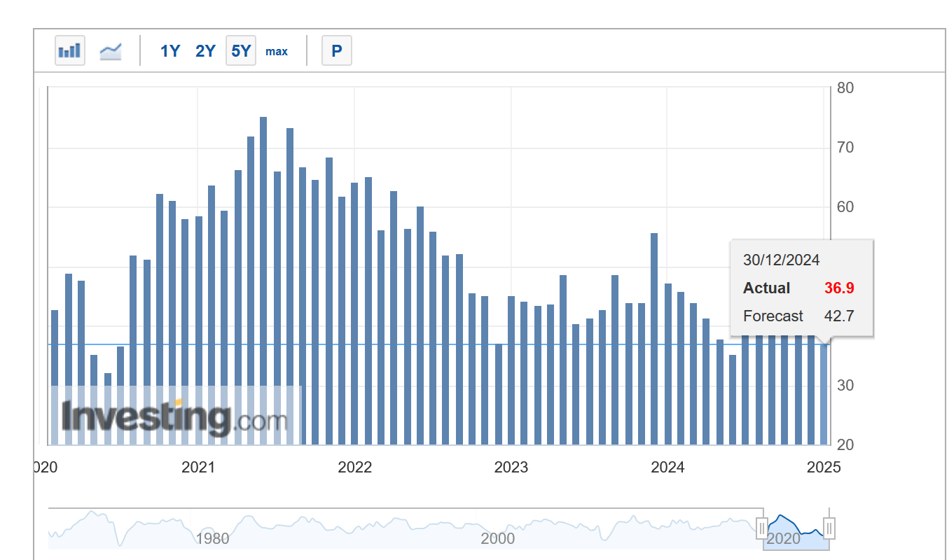Click the Actual value 36.9 in tooltip
The image size is (949, 560).
[x=839, y=288]
